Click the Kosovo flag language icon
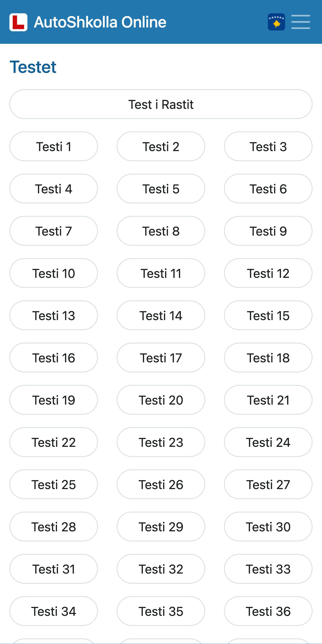Screen dimensions: 322x644 (x=276, y=22)
